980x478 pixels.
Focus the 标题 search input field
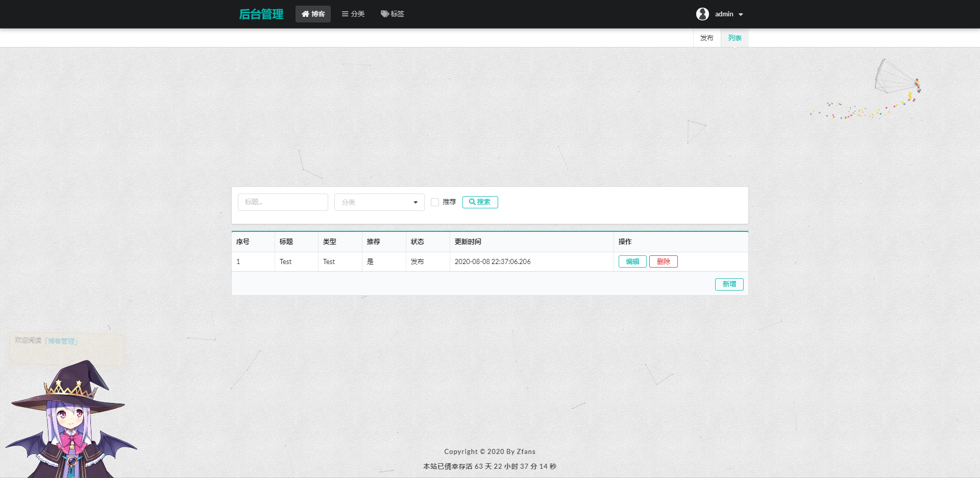tap(283, 202)
